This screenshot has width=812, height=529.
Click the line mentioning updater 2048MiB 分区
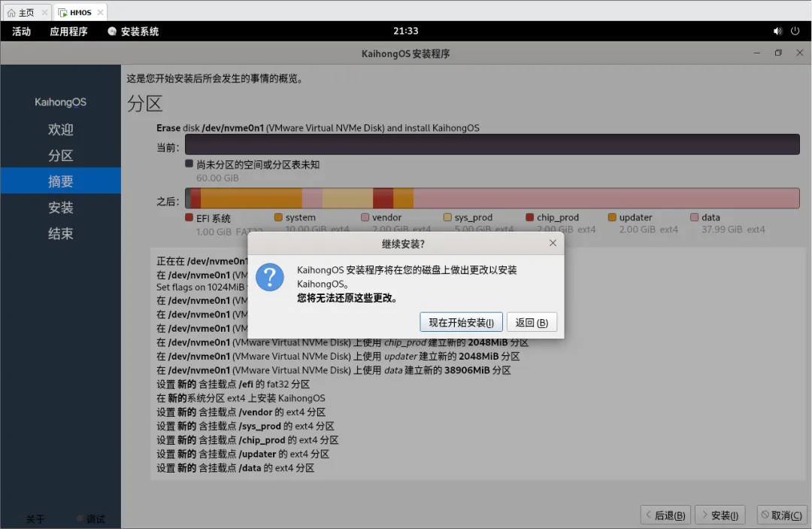338,356
